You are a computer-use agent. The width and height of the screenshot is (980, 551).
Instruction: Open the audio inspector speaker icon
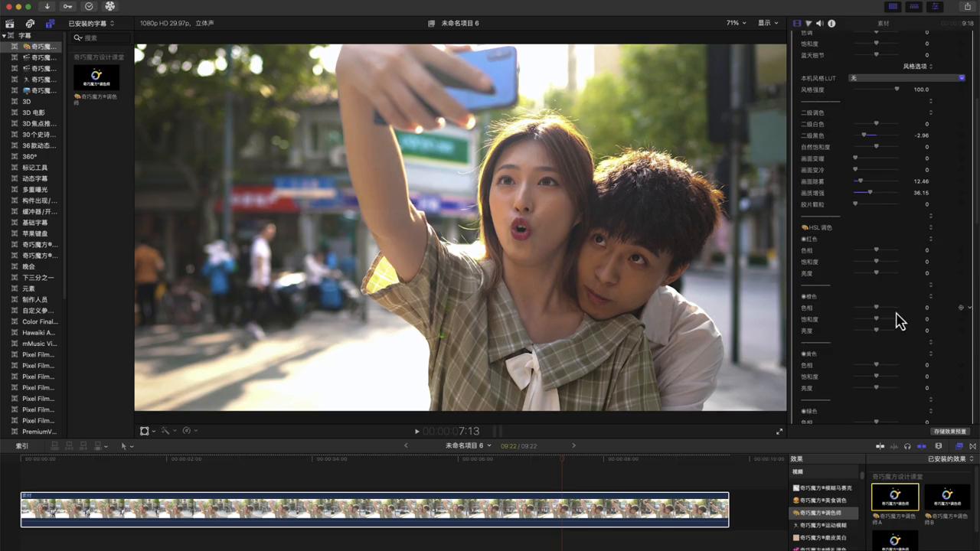(820, 24)
